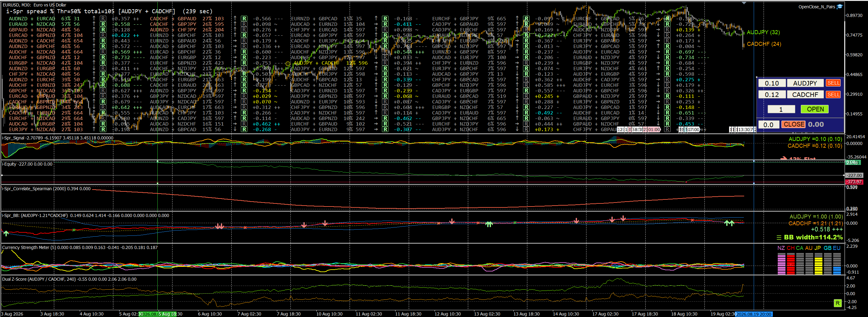
Task: Click the Currency Strength Meter (5) label
Action: [x=80, y=248]
